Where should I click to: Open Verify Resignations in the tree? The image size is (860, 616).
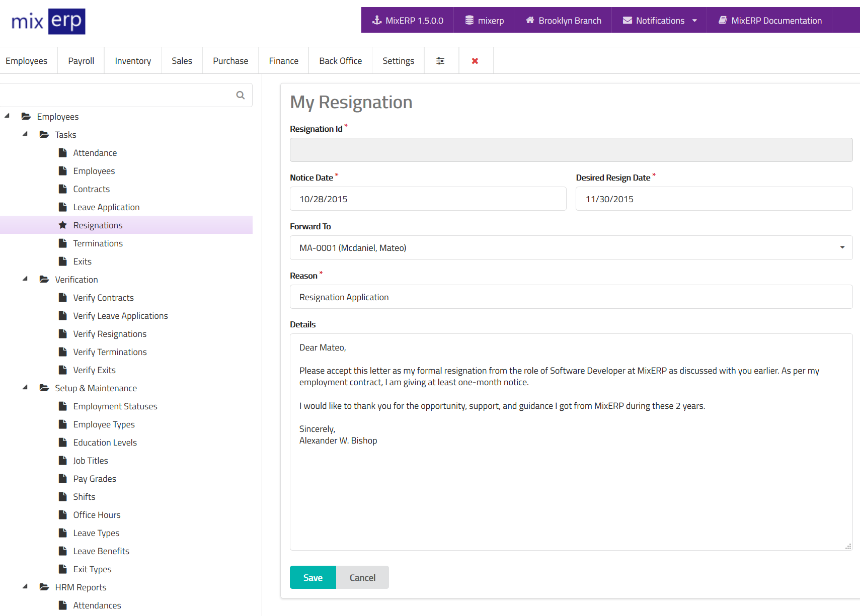[x=110, y=333]
